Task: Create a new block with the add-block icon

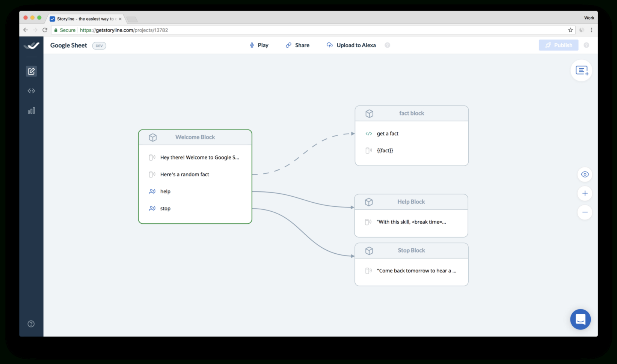Action: pos(581,70)
